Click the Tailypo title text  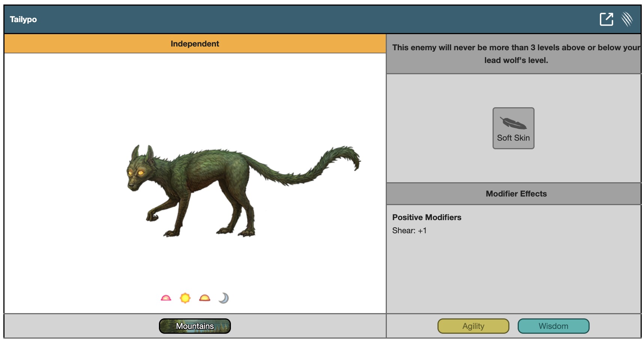tap(23, 19)
